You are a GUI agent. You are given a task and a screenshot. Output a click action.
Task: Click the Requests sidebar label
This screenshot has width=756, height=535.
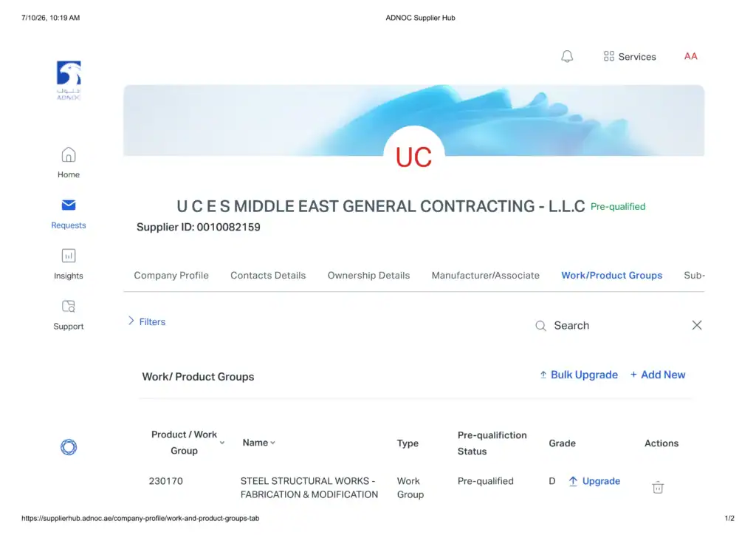69,225
